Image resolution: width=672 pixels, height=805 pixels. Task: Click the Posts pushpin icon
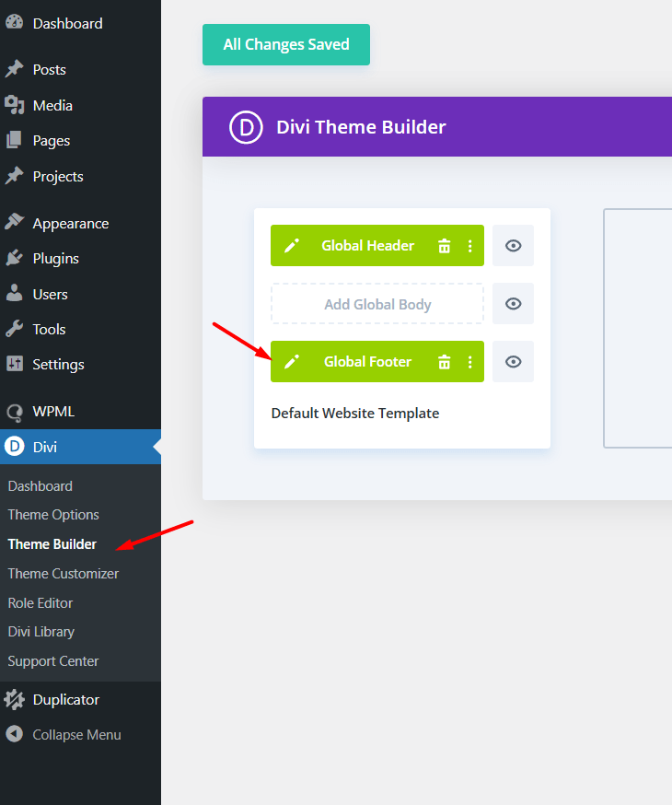click(15, 69)
